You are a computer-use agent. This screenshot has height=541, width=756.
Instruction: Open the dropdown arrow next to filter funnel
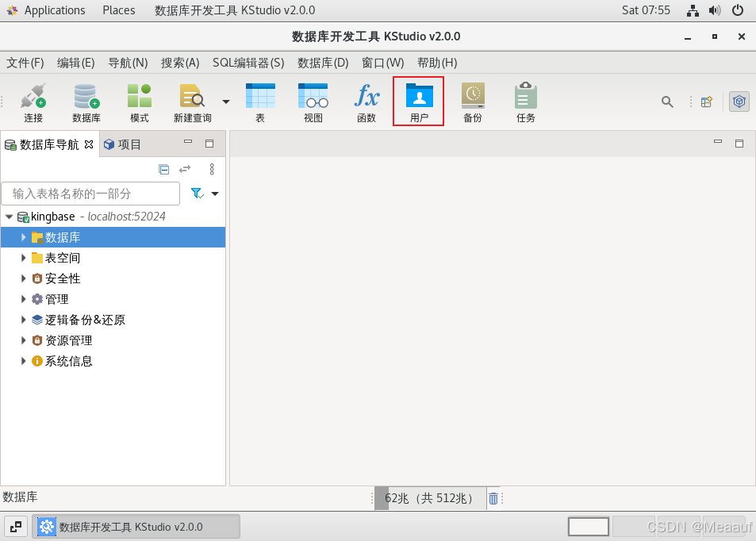click(x=215, y=194)
